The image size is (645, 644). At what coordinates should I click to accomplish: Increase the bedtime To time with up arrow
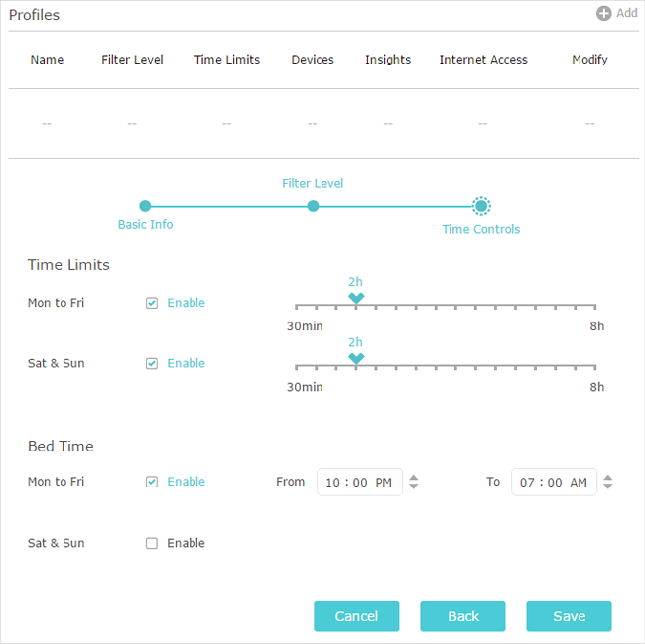coord(608,478)
